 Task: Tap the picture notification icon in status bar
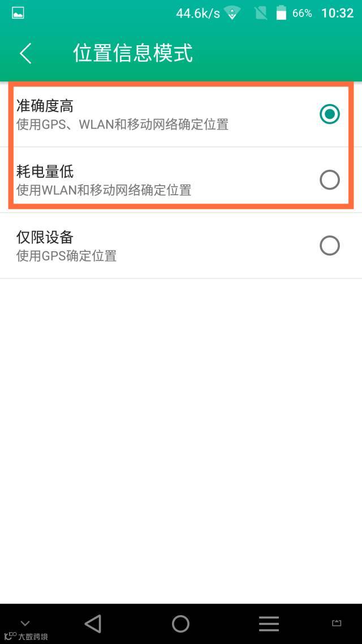pos(18,13)
